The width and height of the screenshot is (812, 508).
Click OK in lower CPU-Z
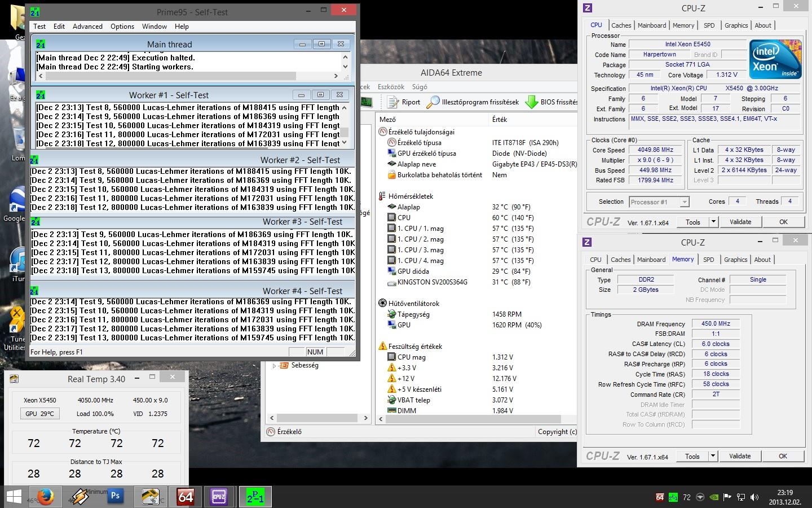[783, 456]
